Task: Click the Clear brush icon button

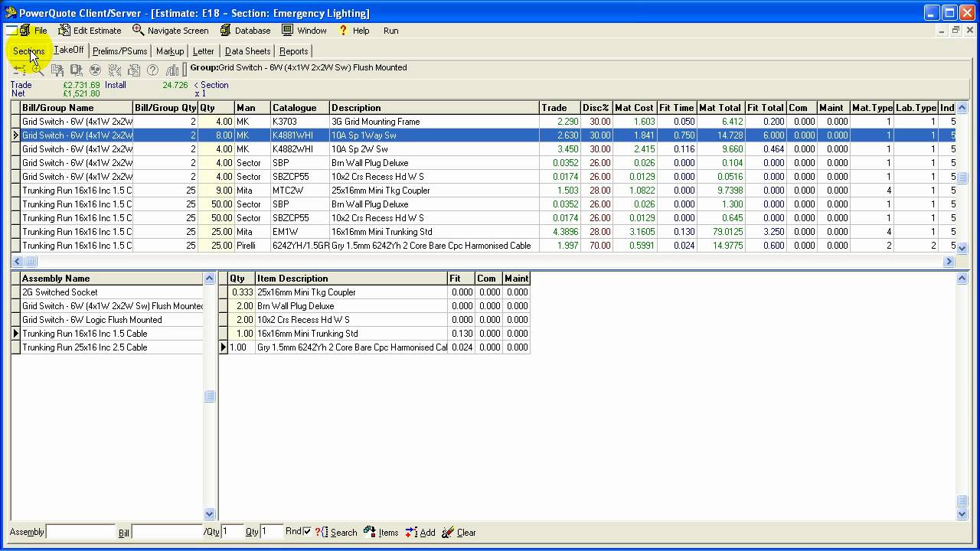Action: pos(459,532)
